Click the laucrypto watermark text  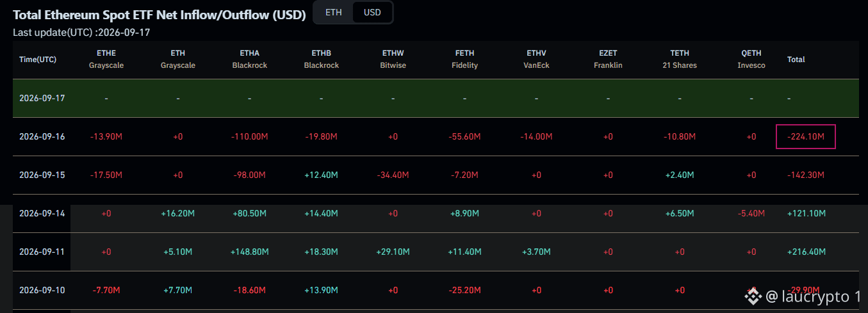[814, 296]
